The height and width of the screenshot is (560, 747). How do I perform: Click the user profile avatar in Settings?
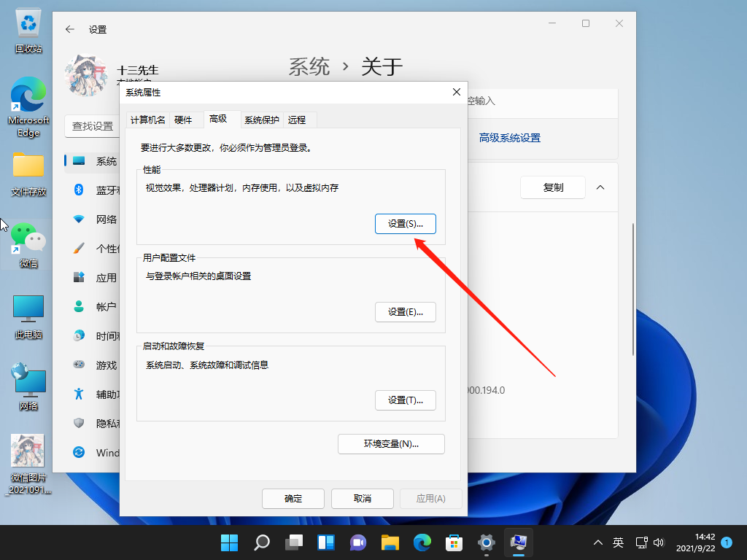(86, 75)
